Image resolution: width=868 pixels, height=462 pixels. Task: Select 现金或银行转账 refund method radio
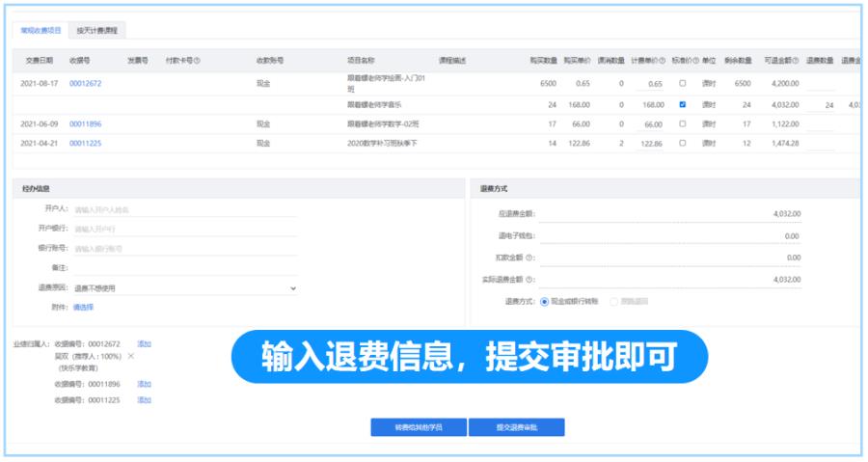point(545,301)
